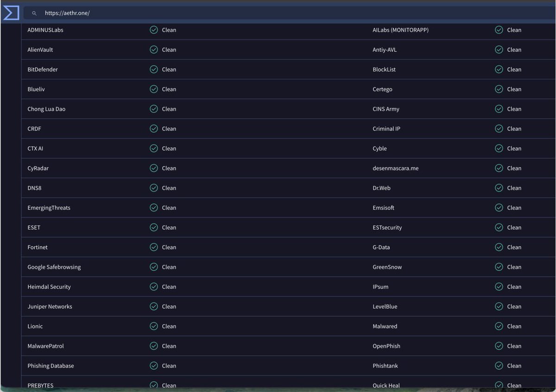Viewport: 556px width, 392px height.
Task: Select the IPsum vendor name
Action: (x=380, y=287)
